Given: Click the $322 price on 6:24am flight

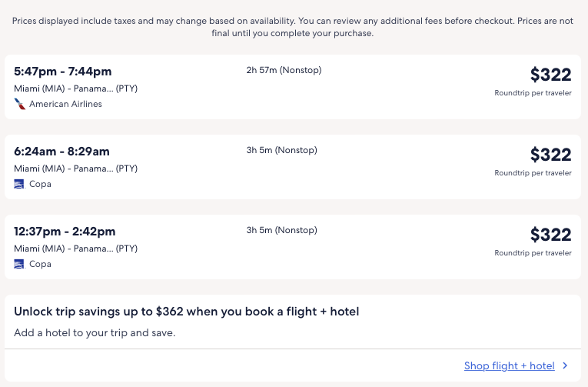Looking at the screenshot, I should 550,155.
